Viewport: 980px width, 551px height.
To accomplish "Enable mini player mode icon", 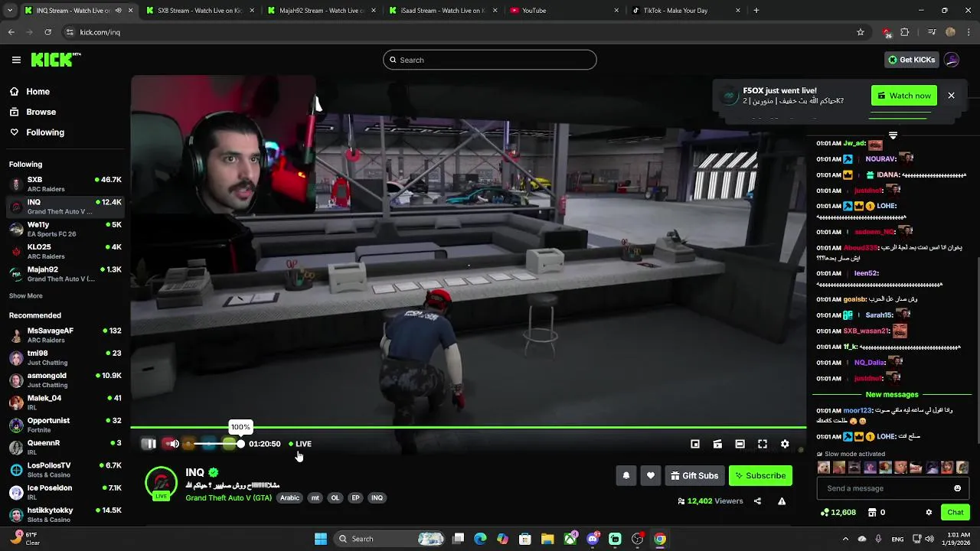I will pos(695,444).
